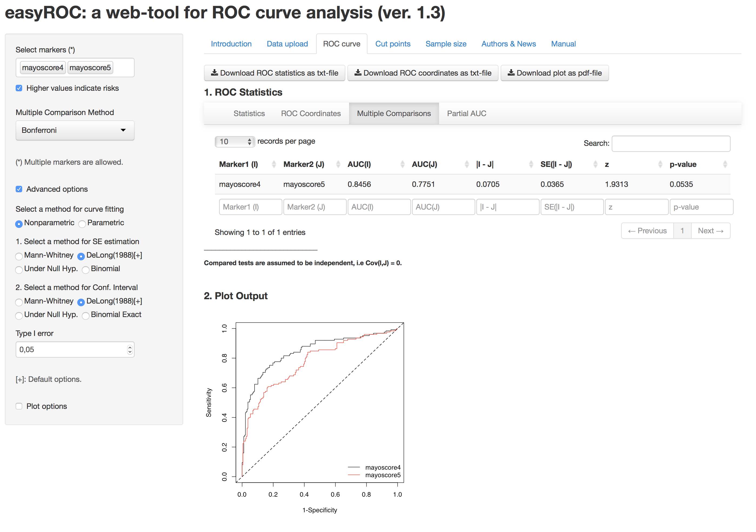
Task: Open the Partial AUC sub-tab
Action: [x=466, y=113]
